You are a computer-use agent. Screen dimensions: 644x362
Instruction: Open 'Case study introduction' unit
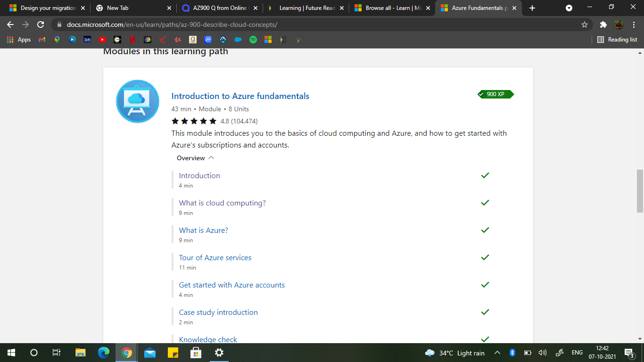(218, 312)
